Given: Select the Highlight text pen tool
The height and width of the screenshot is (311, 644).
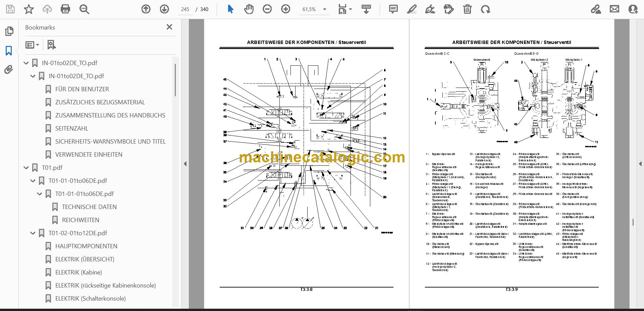Looking at the screenshot, I should [412, 9].
